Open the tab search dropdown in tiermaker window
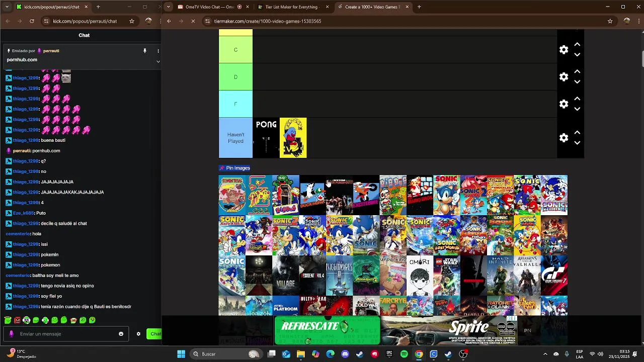Viewport: 644px width, 362px height. 168,7
